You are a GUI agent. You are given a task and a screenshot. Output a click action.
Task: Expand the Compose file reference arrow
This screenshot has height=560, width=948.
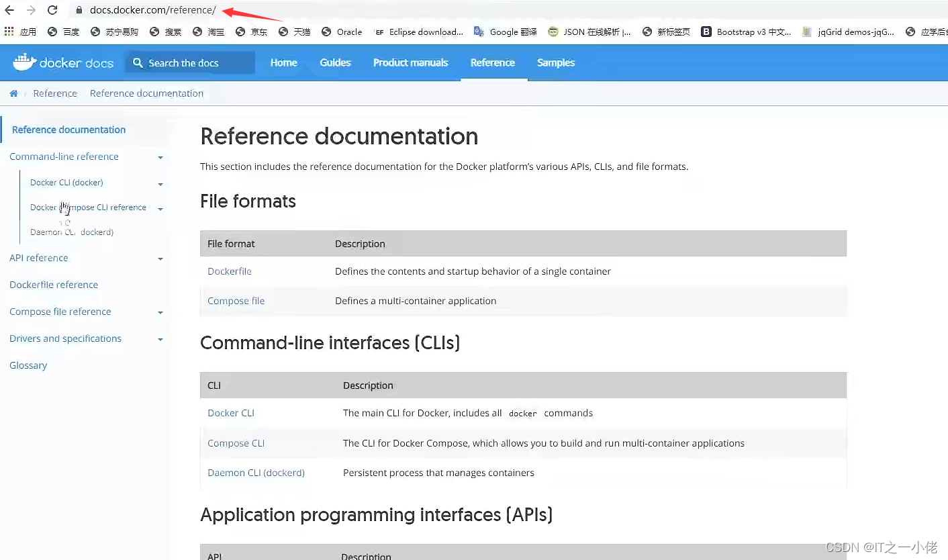pyautogui.click(x=160, y=312)
